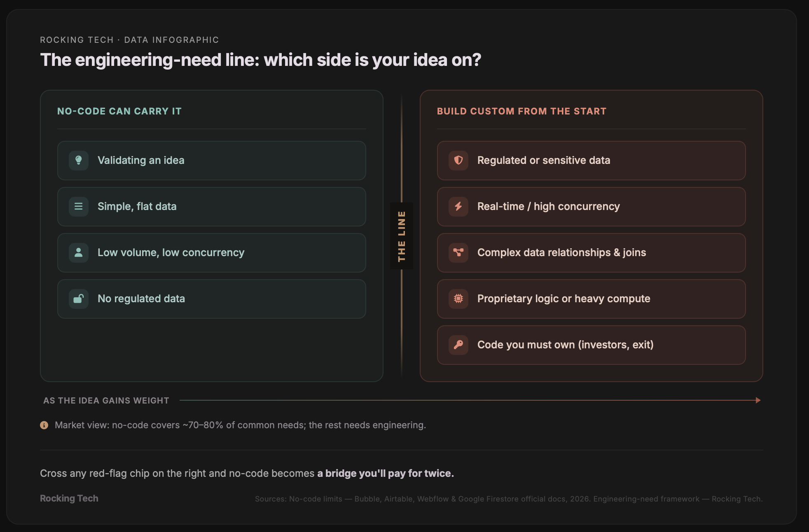Click the list lines icon for Simple, flat data
The image size is (809, 532).
pyautogui.click(x=79, y=207)
